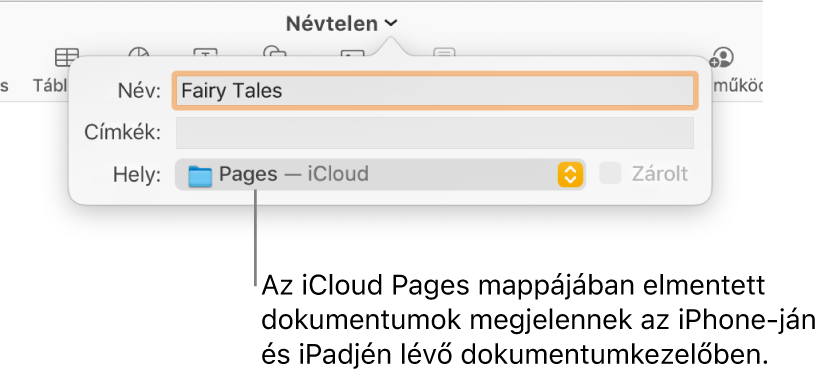Open the Hely location popup Pages — iCloud
The width and height of the screenshot is (835, 380).
click(x=380, y=174)
